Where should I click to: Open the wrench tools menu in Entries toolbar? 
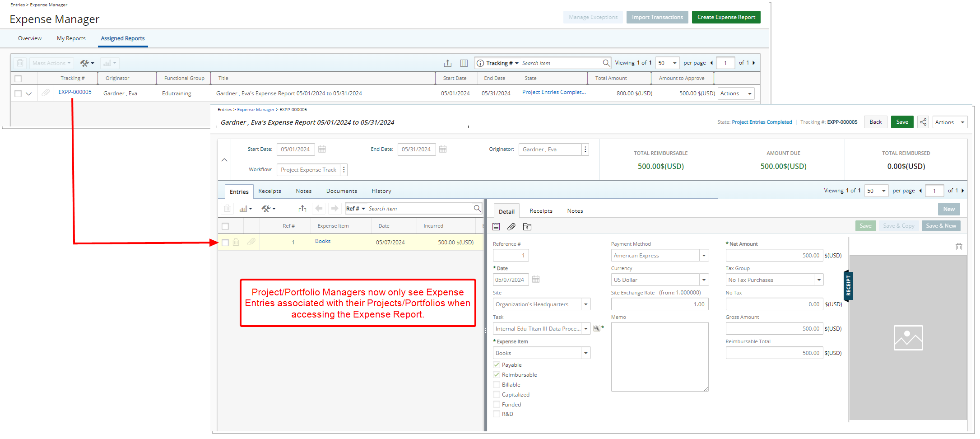point(269,209)
